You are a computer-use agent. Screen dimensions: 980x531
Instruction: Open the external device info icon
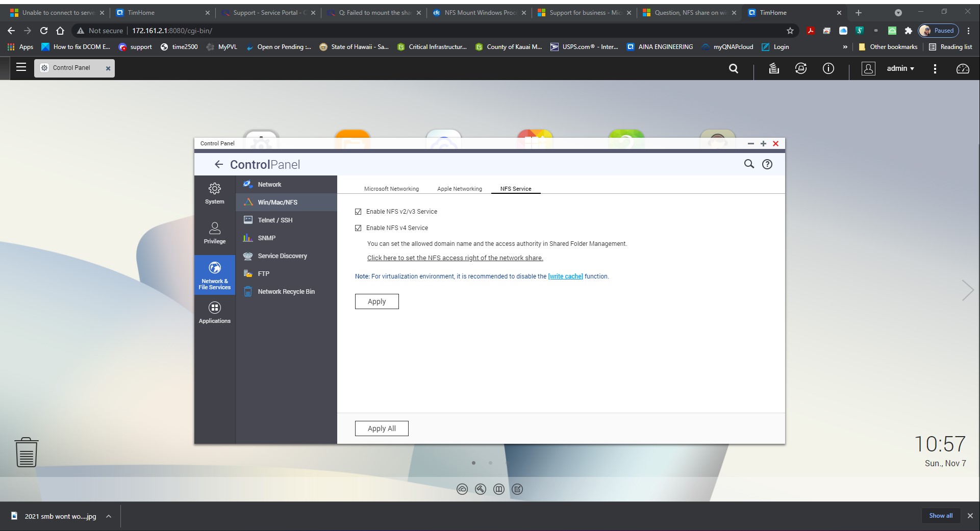pos(800,68)
